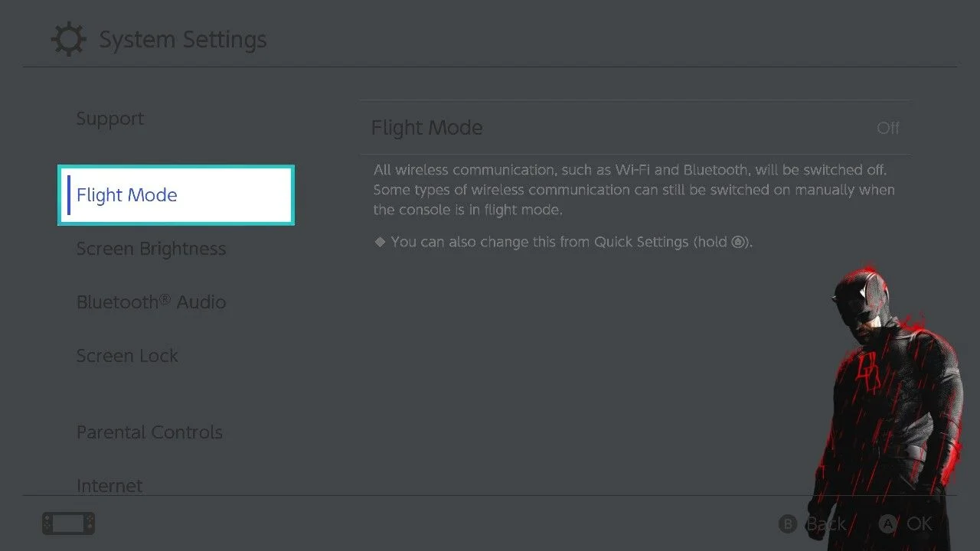This screenshot has height=551, width=980.
Task: Select Parental Controls in the sidebar
Action: pyautogui.click(x=149, y=432)
